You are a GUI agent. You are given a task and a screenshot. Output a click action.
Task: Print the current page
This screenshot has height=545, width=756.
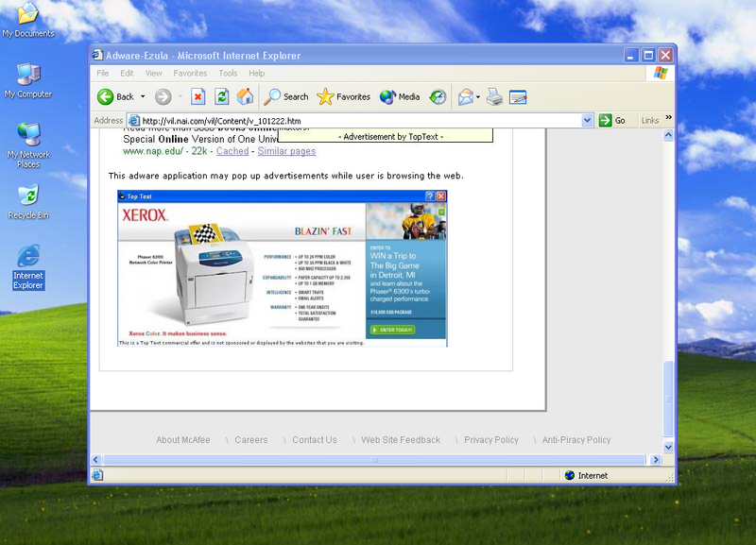(x=494, y=97)
